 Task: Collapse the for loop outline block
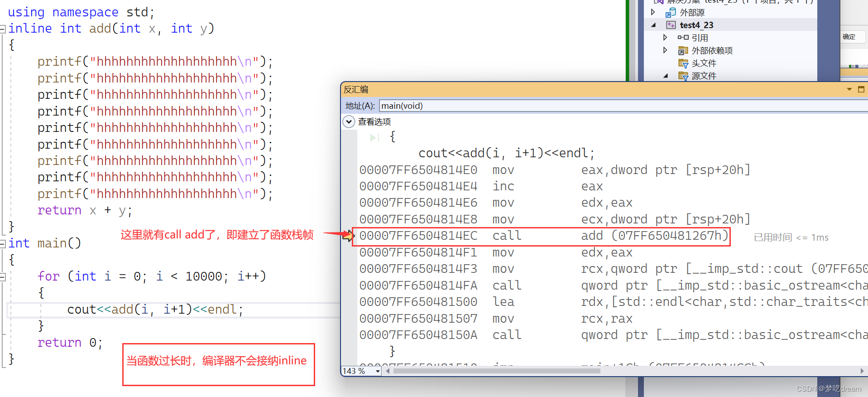[3, 277]
